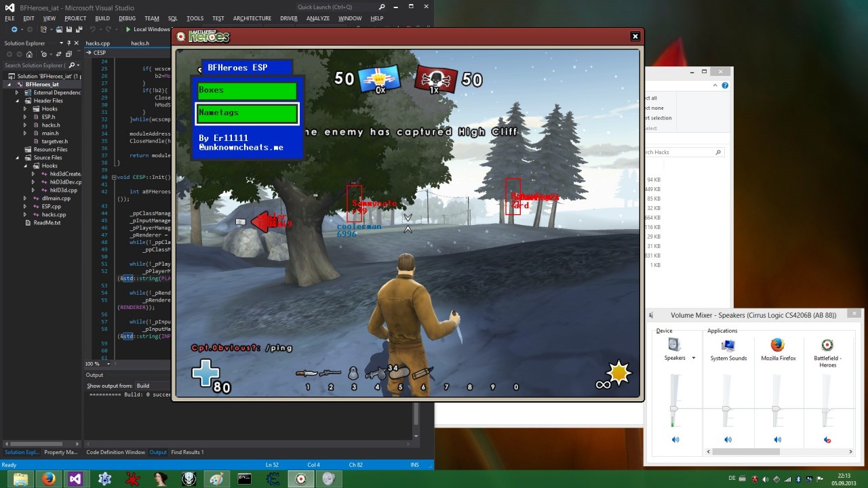Toggle the Boxes option in ESP menu

click(x=247, y=91)
